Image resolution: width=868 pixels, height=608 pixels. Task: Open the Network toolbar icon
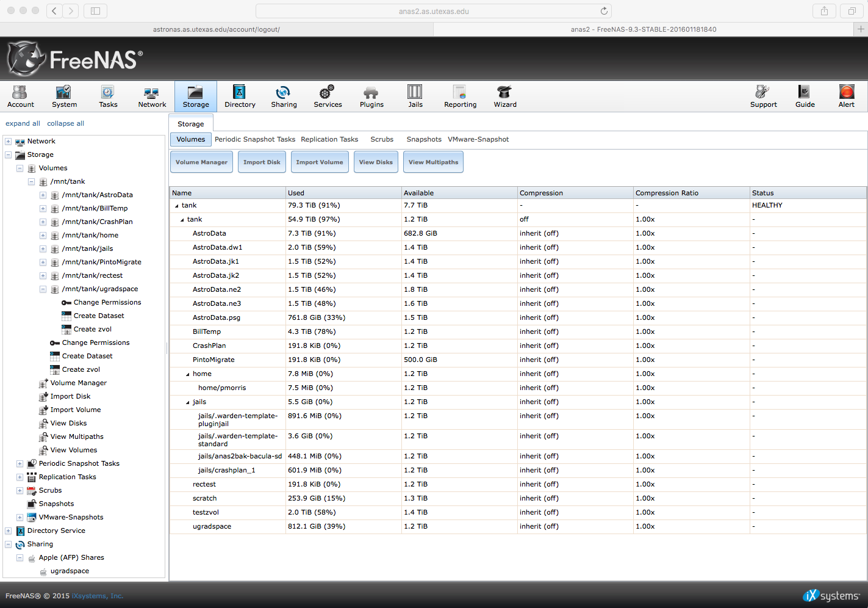(x=152, y=96)
